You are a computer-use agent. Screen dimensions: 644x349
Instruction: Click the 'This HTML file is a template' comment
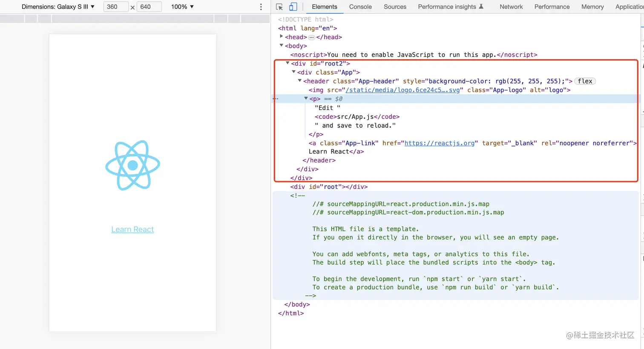point(365,229)
